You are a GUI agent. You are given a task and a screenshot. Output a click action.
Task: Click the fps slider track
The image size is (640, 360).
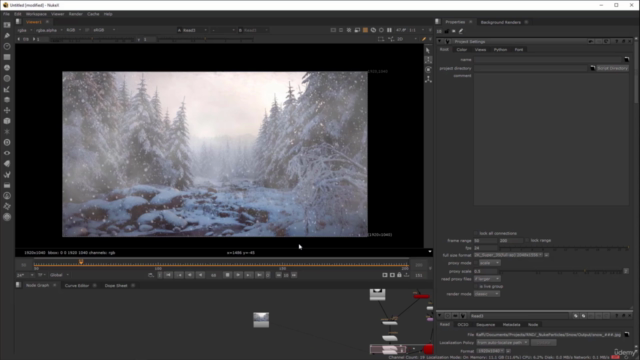point(564,248)
